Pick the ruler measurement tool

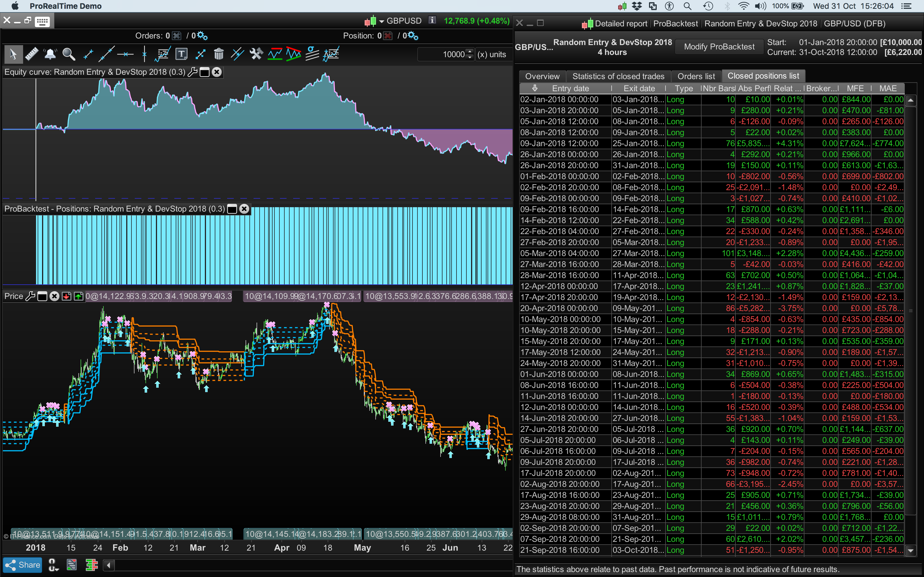click(x=32, y=54)
